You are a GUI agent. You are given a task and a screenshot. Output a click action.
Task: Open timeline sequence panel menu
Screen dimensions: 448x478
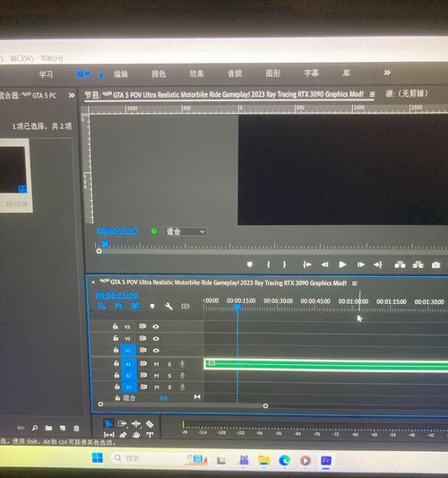point(355,283)
